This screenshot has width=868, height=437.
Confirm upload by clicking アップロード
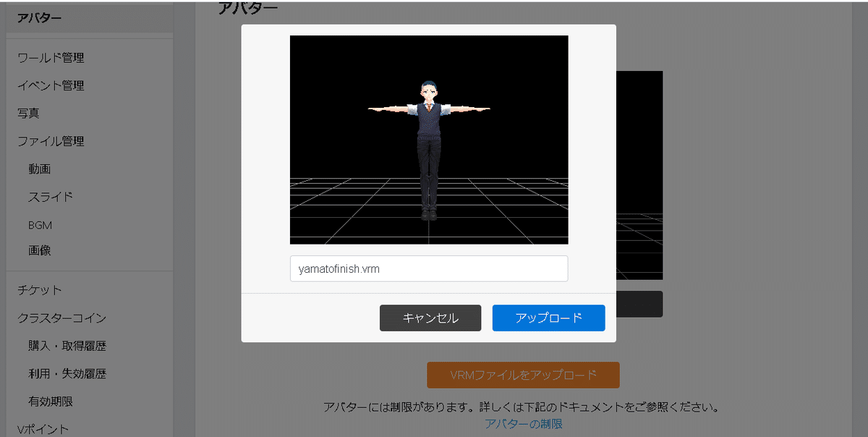pyautogui.click(x=548, y=318)
